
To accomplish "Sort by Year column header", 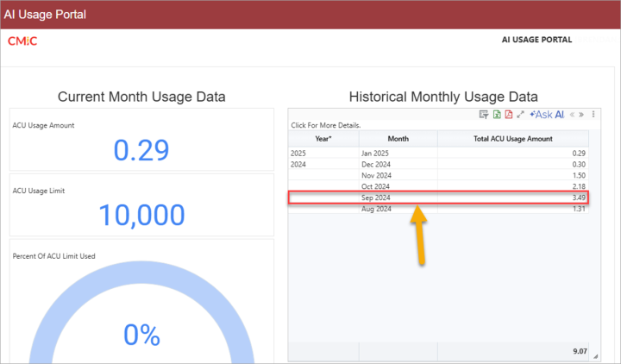I will [x=323, y=139].
